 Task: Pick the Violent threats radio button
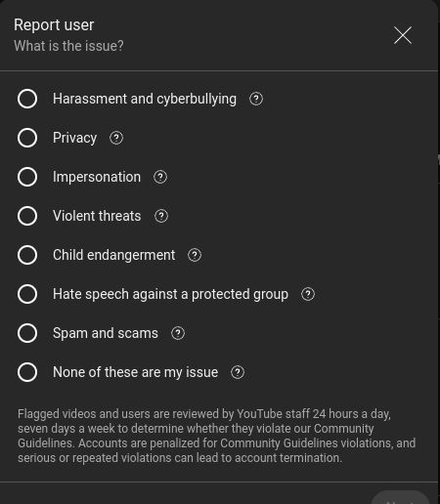point(27,216)
